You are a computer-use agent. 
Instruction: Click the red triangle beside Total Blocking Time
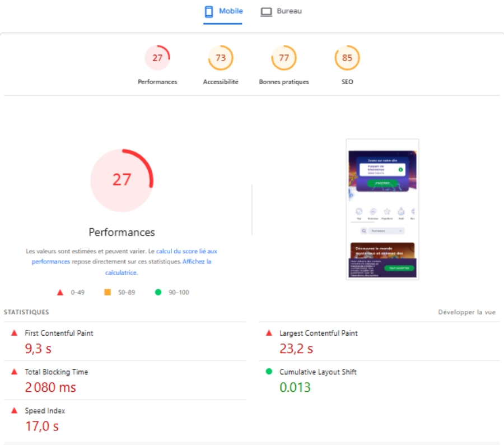[x=15, y=372]
